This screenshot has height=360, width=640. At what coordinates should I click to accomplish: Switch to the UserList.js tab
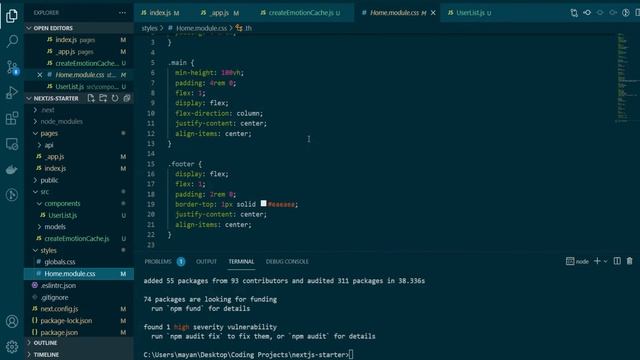469,13
